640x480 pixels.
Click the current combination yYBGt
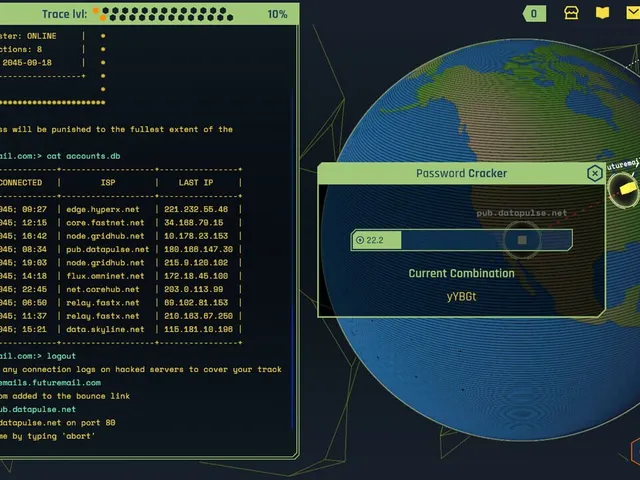click(x=461, y=297)
